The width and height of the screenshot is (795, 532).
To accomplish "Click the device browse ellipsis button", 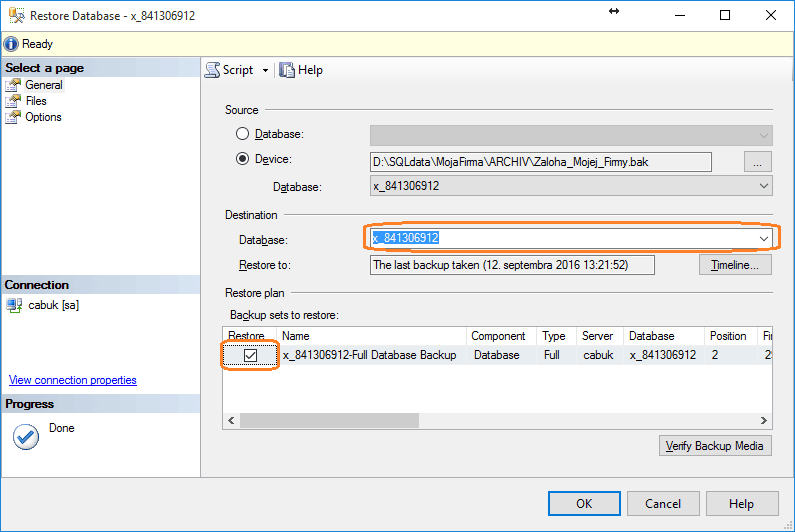I will tap(757, 162).
